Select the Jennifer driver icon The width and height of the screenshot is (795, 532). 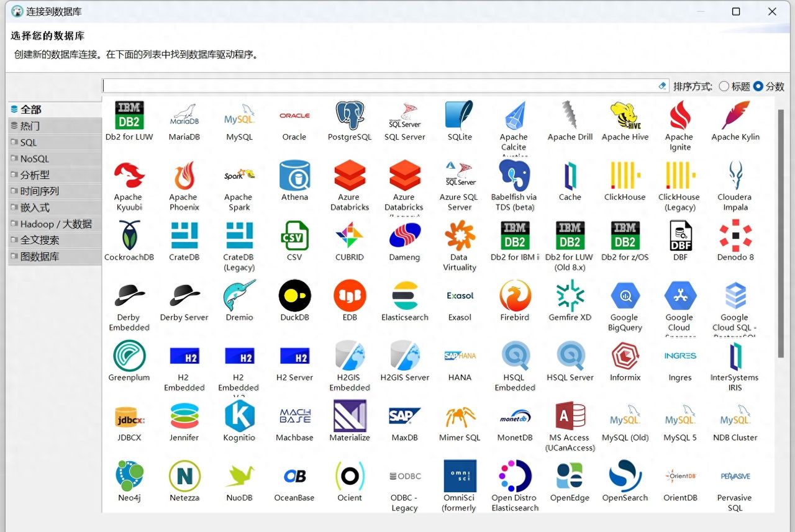184,417
